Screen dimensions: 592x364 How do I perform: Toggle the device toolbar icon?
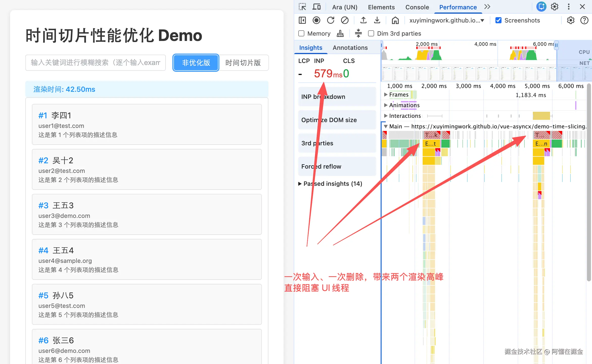(316, 7)
